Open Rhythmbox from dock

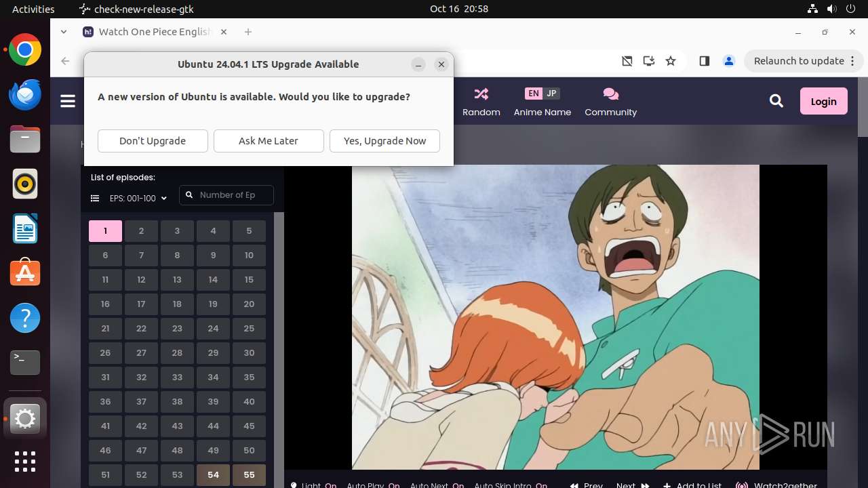click(25, 184)
